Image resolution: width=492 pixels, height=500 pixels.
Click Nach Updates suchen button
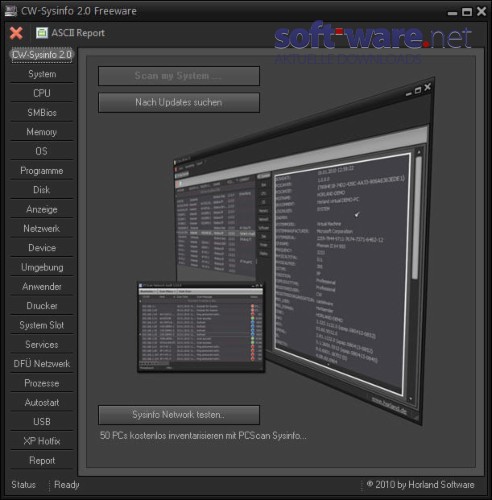179,103
